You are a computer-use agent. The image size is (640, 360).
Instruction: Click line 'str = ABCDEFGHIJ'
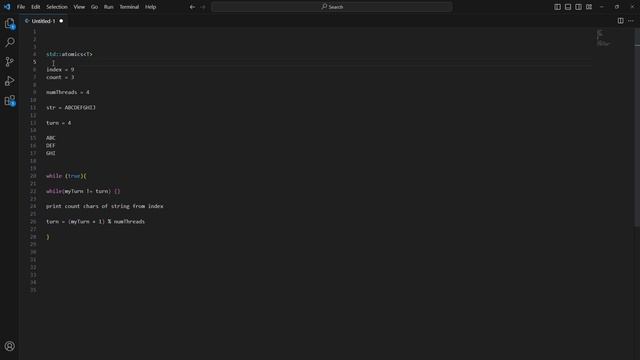[71, 108]
